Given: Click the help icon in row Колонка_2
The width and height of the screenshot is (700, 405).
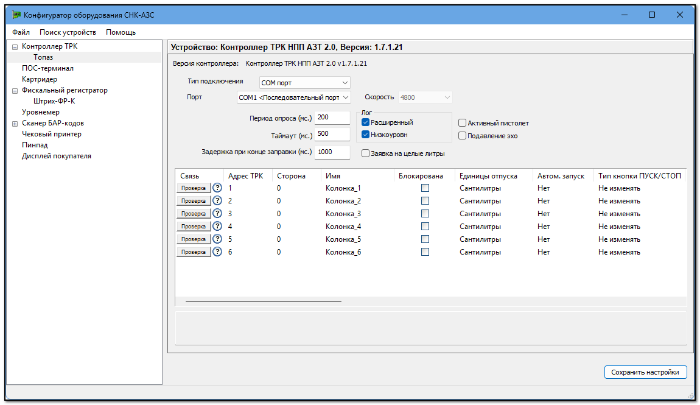Looking at the screenshot, I should pos(217,200).
